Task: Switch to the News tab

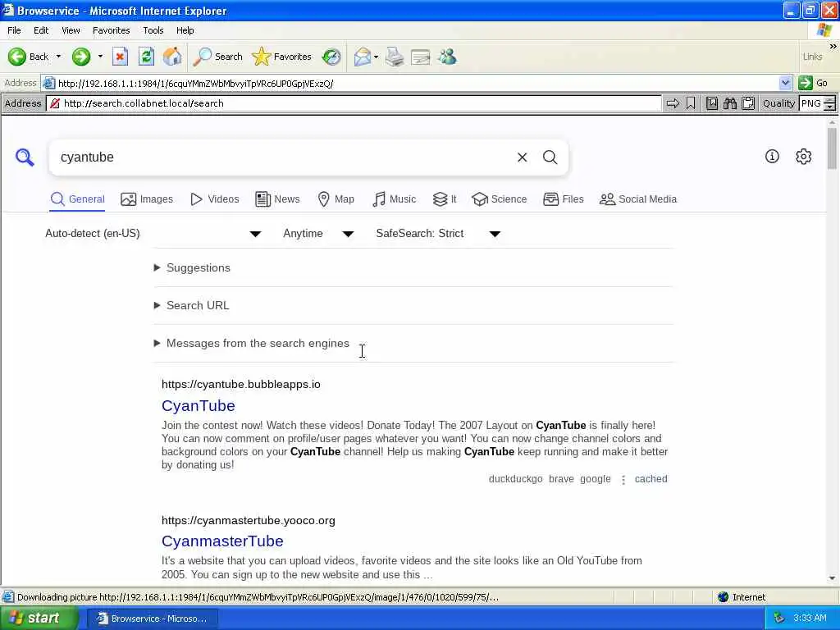Action: click(x=277, y=199)
